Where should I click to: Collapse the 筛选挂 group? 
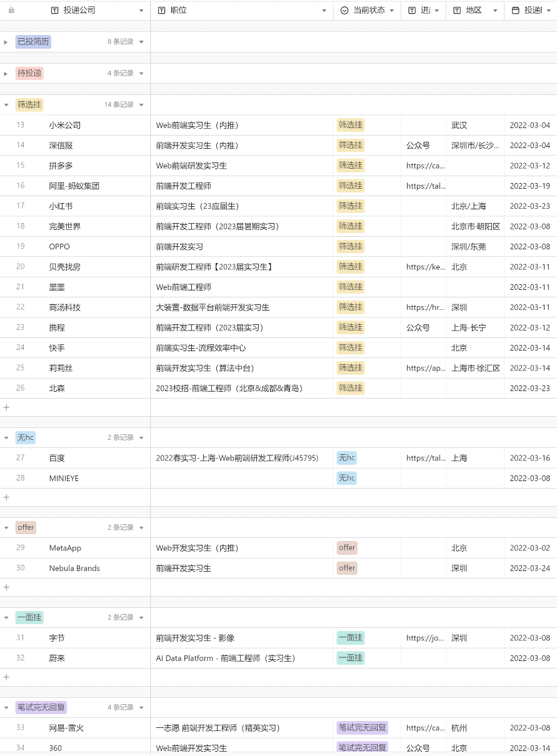(x=6, y=105)
